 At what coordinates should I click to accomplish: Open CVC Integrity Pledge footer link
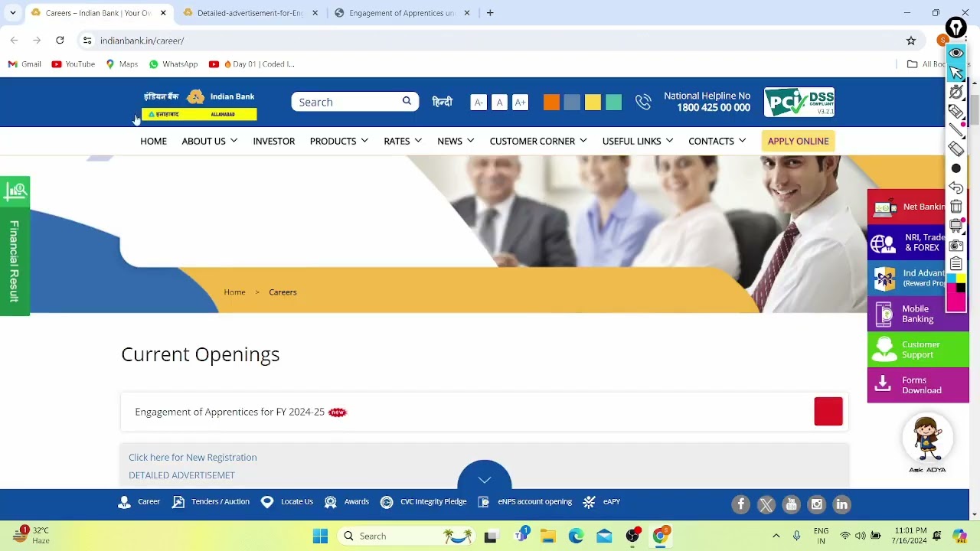tap(423, 502)
